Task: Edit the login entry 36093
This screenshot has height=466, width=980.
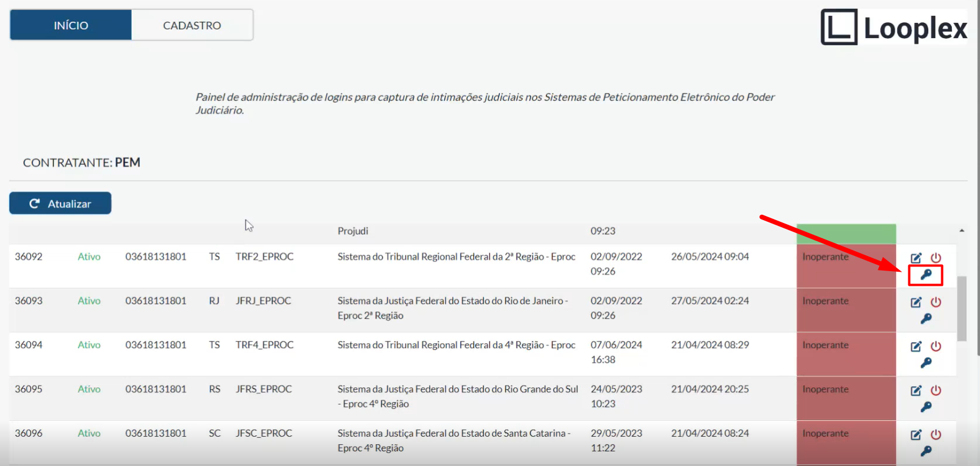Action: (916, 302)
